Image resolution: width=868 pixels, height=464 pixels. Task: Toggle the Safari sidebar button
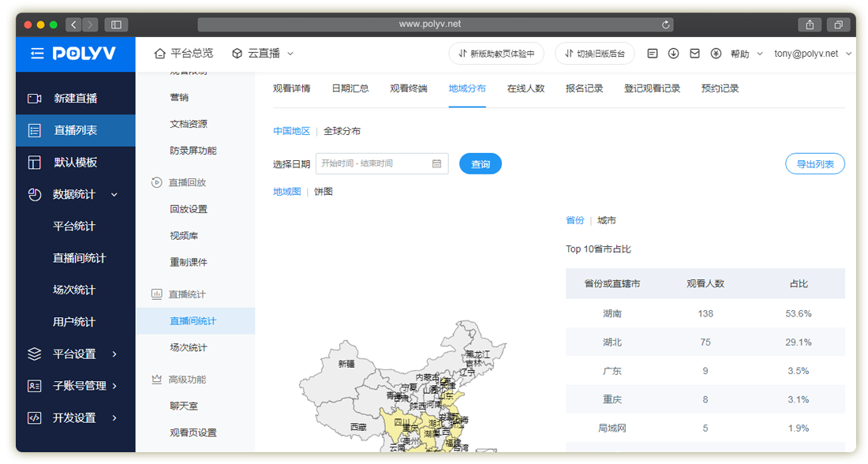[x=116, y=24]
